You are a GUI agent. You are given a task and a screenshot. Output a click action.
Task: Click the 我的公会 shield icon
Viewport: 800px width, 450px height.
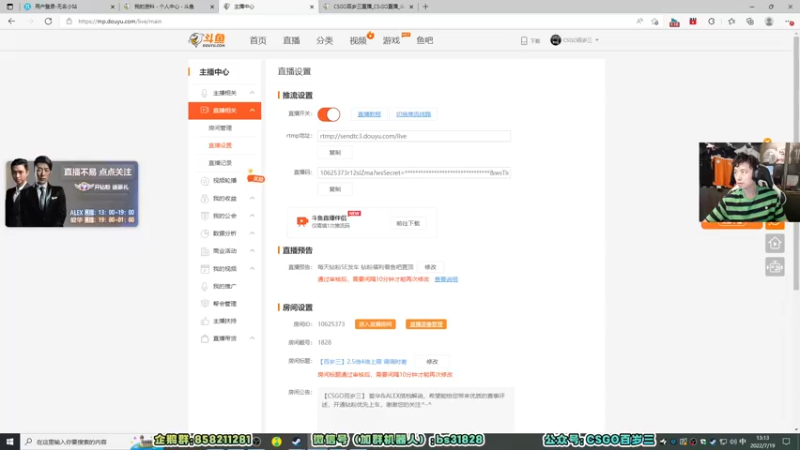tap(205, 216)
